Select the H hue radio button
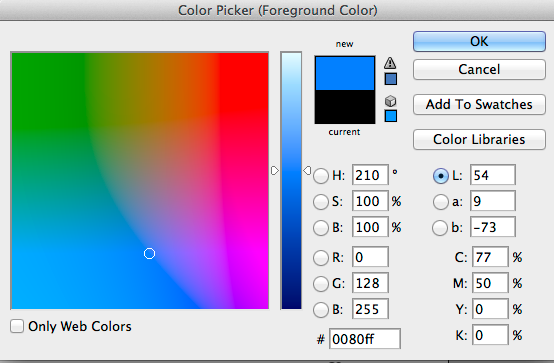The image size is (554, 363). (x=321, y=176)
